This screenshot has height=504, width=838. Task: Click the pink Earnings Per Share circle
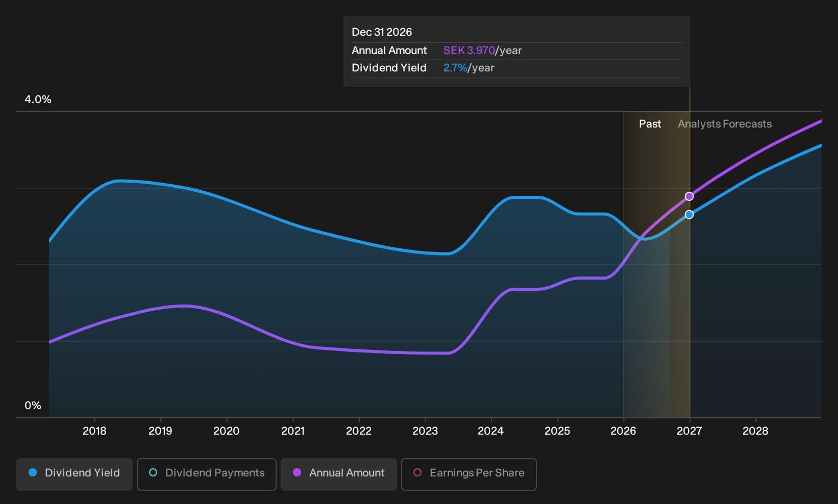pos(417,472)
